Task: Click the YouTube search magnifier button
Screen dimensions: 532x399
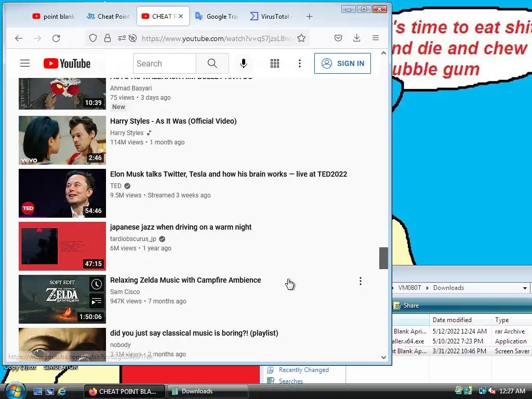Action: pos(212,63)
